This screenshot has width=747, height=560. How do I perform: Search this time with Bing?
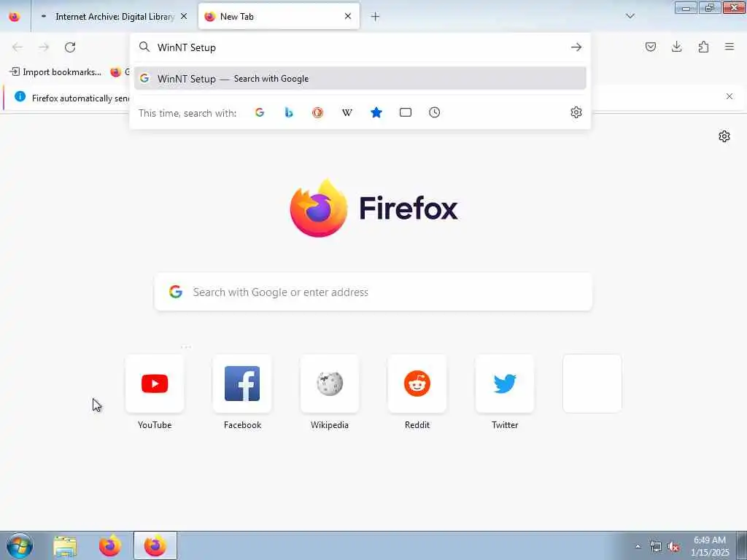click(289, 112)
